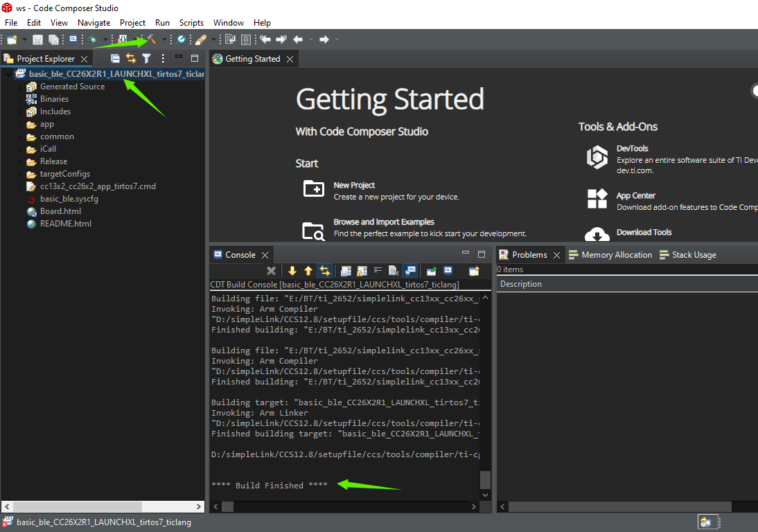Click the Problems panel horizontal scrollbar thumb
The height and width of the screenshot is (532, 758).
tap(619, 506)
